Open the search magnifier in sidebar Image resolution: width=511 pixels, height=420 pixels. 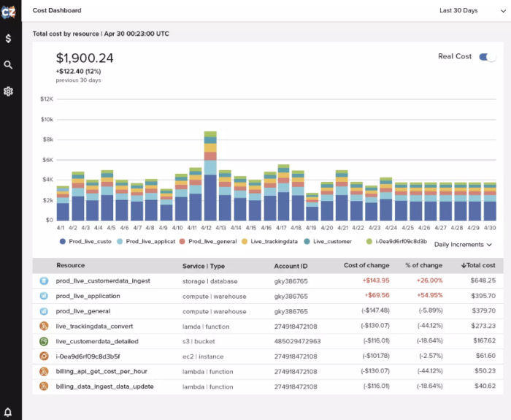[x=9, y=65]
